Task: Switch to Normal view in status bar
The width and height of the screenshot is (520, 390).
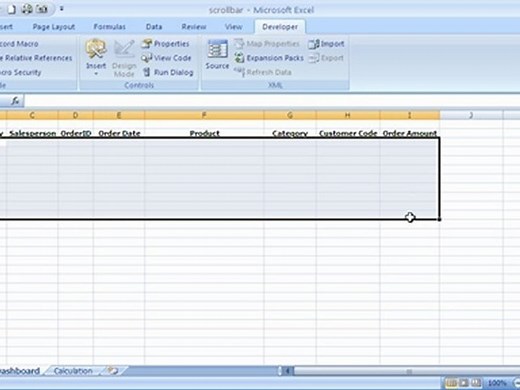Action: click(451, 383)
